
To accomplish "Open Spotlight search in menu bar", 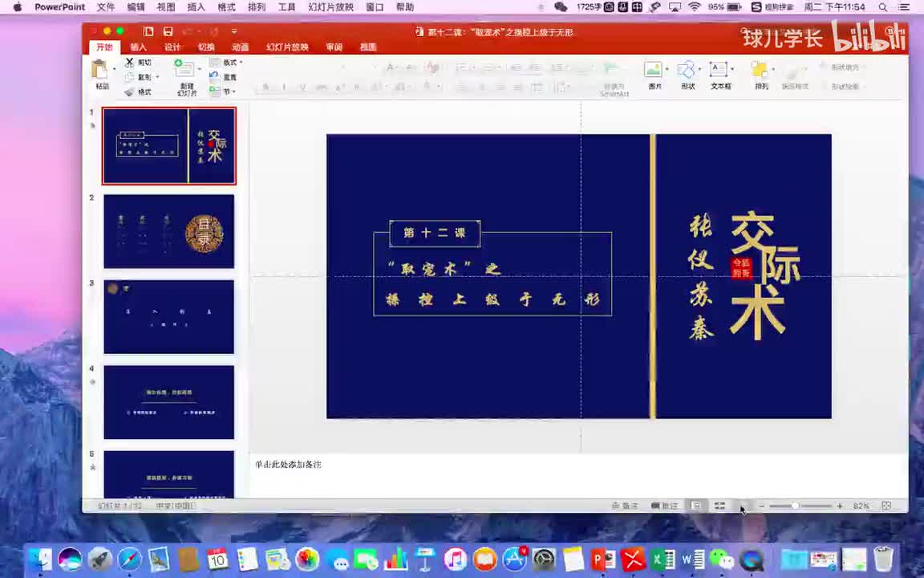I will [882, 7].
